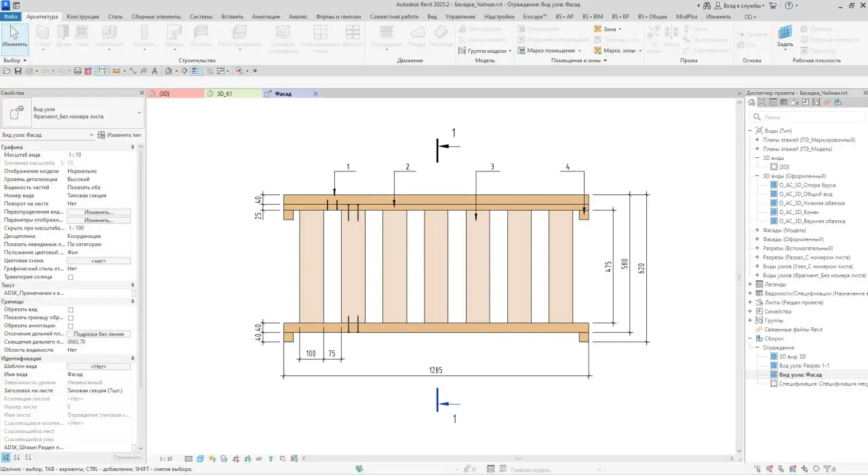Toggle Shadows in the view control bar
The width and height of the screenshot is (868, 475).
[224, 458]
